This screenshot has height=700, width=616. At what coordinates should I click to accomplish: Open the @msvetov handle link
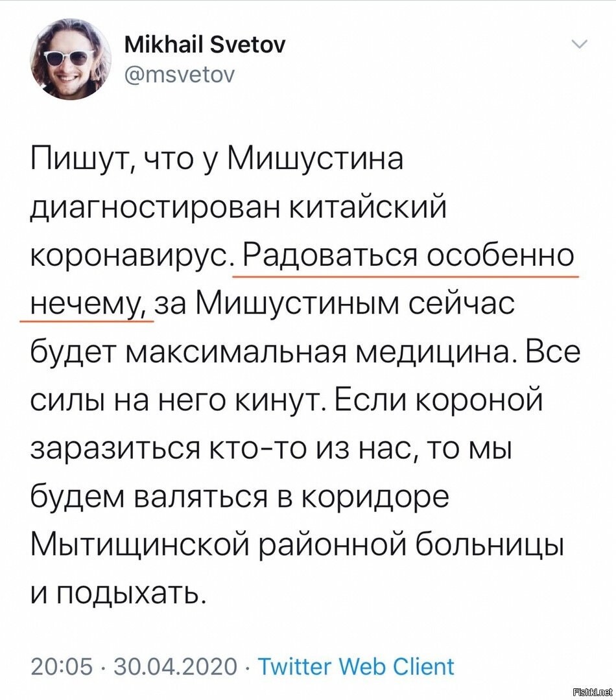(179, 75)
